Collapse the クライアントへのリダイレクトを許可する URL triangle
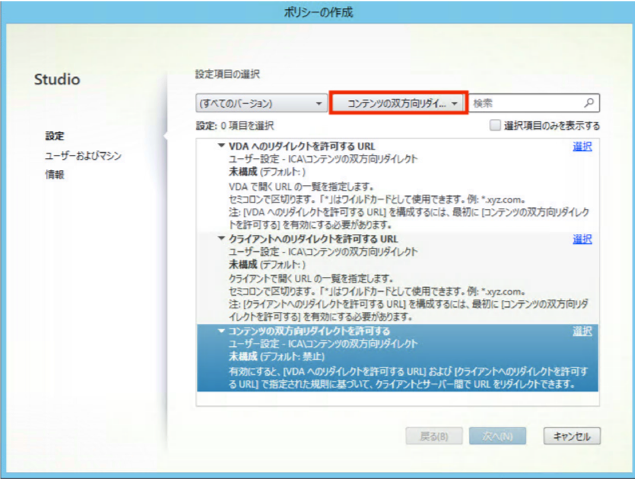Image resolution: width=635 pixels, height=479 pixels. (221, 240)
